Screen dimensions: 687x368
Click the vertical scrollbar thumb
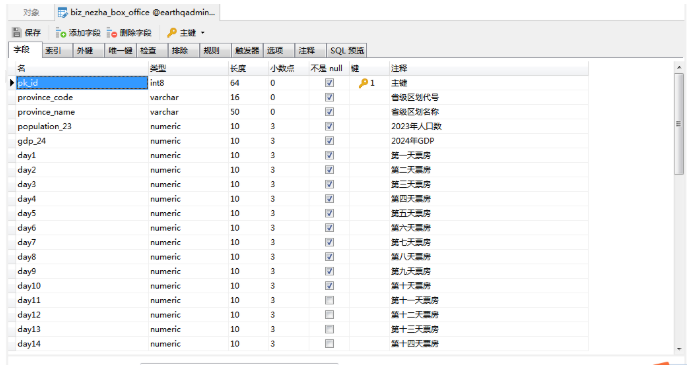(x=679, y=124)
